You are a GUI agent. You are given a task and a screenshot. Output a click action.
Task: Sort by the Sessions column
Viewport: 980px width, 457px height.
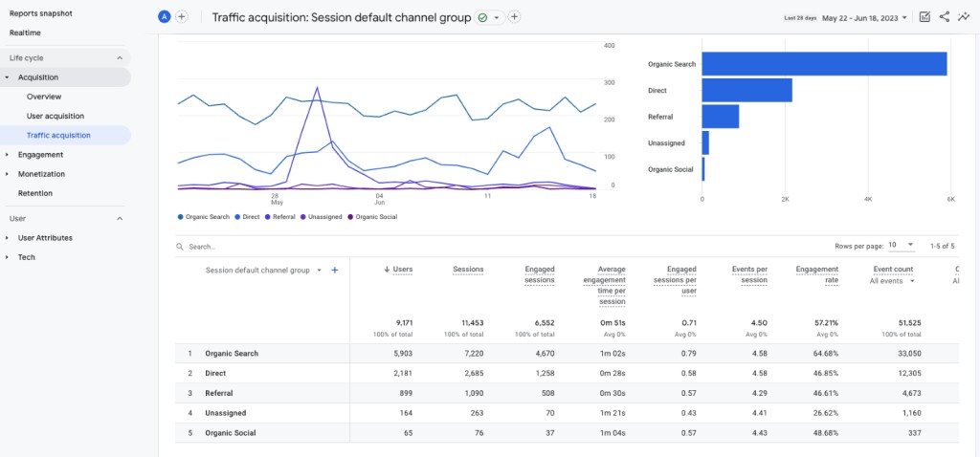[x=468, y=270]
